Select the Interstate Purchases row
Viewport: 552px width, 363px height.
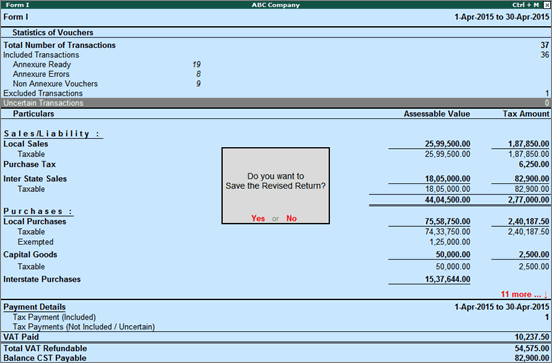[x=276, y=279]
